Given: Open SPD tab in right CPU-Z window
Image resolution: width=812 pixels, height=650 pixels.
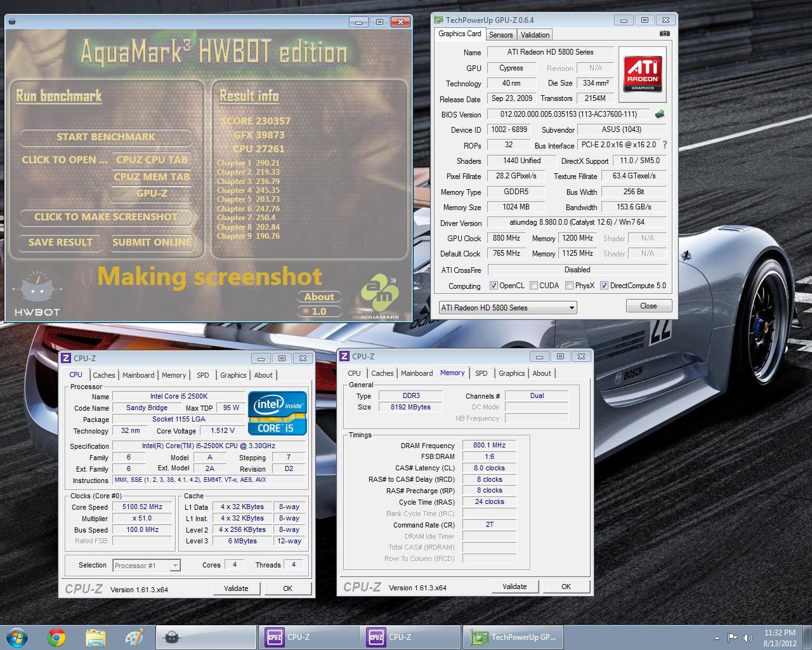Looking at the screenshot, I should (x=481, y=373).
